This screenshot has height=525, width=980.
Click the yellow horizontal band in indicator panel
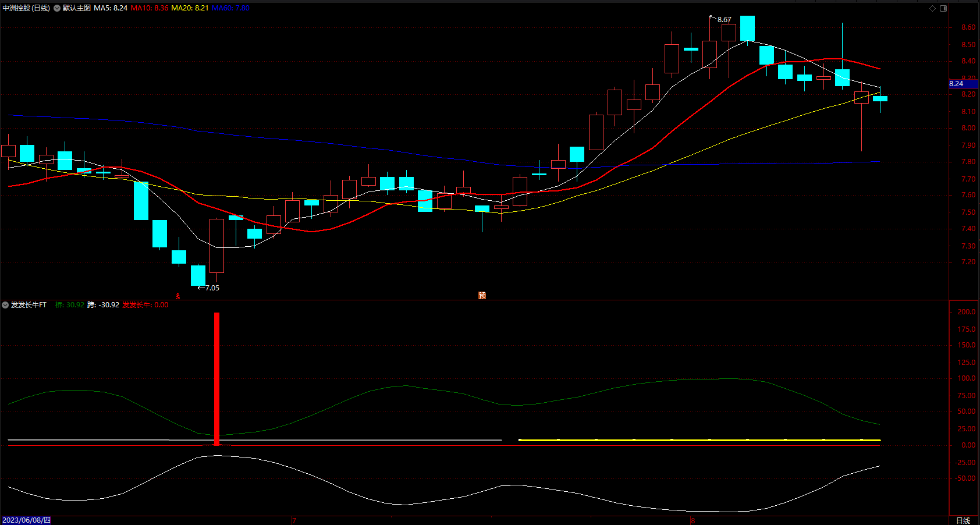coord(699,440)
